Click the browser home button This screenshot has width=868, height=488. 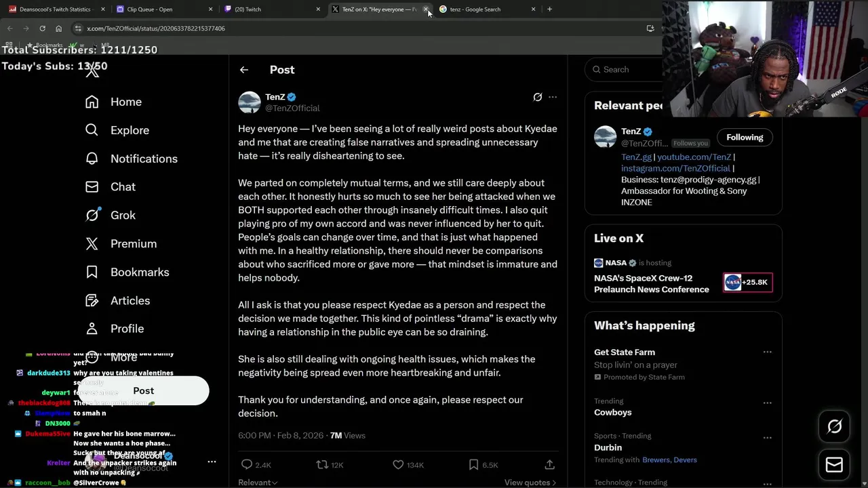pos(58,28)
